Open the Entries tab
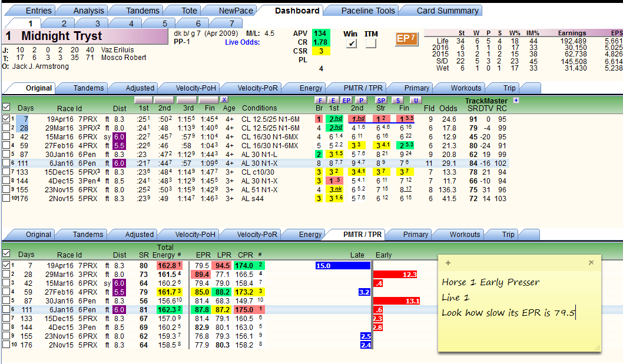623x364 pixels. (38, 11)
